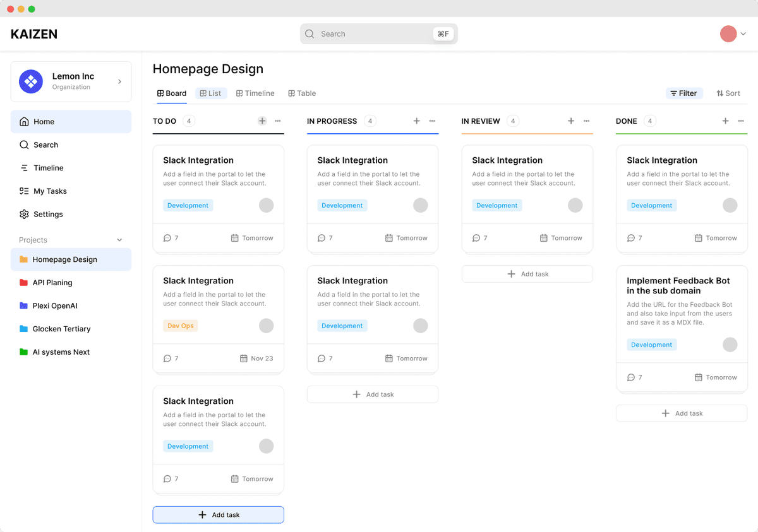Click the plus icon in IN PROGRESS column header
758x532 pixels.
click(x=416, y=121)
